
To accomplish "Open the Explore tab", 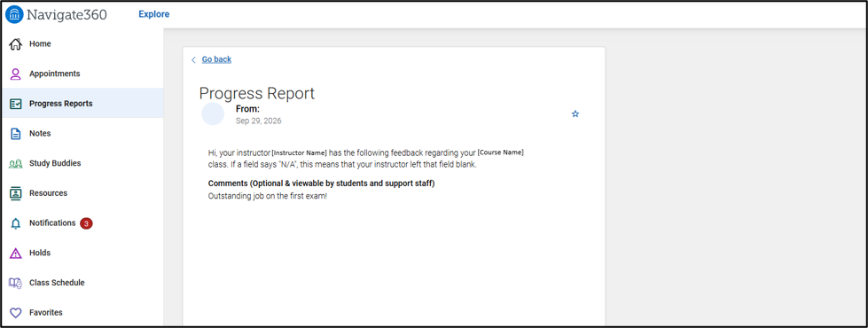I will point(154,14).
